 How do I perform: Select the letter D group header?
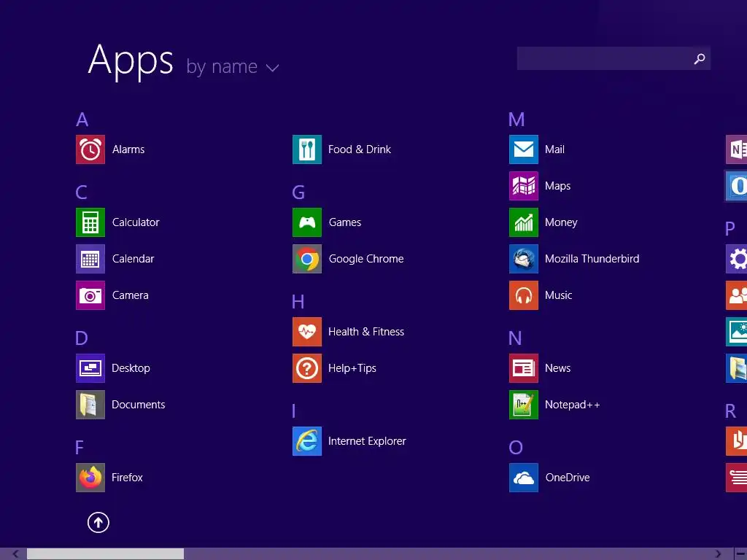tap(82, 338)
